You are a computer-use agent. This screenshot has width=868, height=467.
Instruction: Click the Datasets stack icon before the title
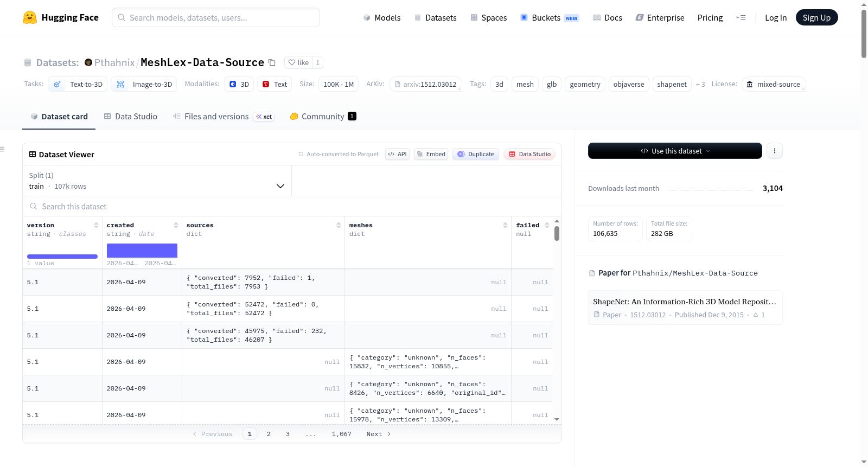point(28,62)
